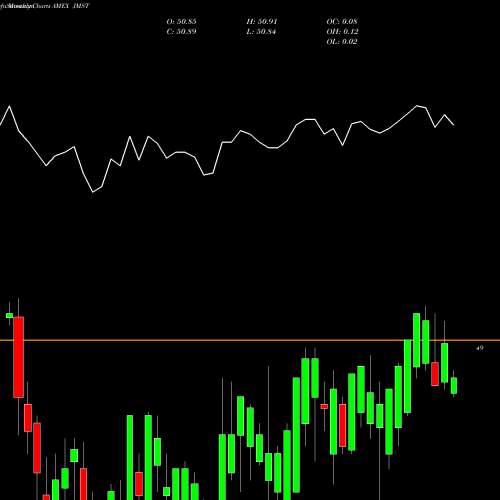Click the high value "H: 50.91"

(262, 22)
